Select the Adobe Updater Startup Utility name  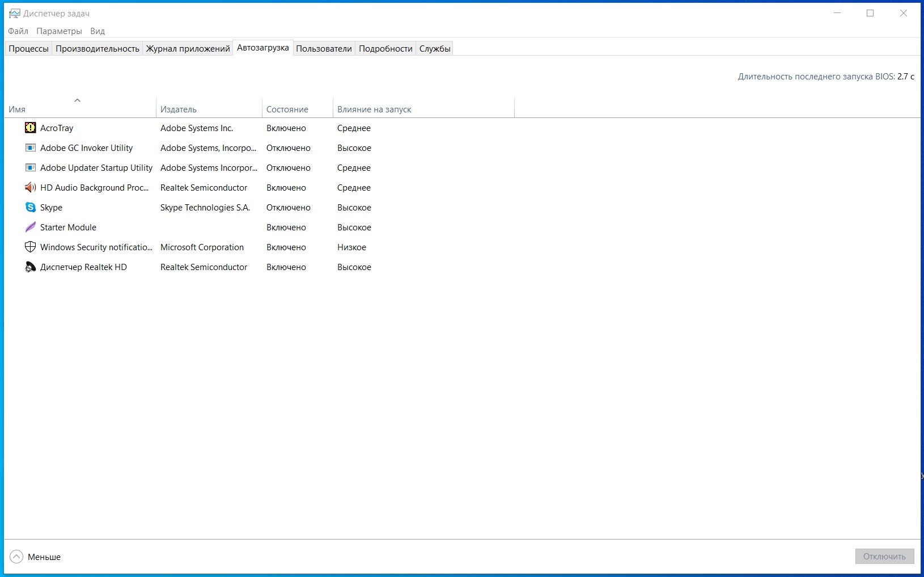(96, 168)
